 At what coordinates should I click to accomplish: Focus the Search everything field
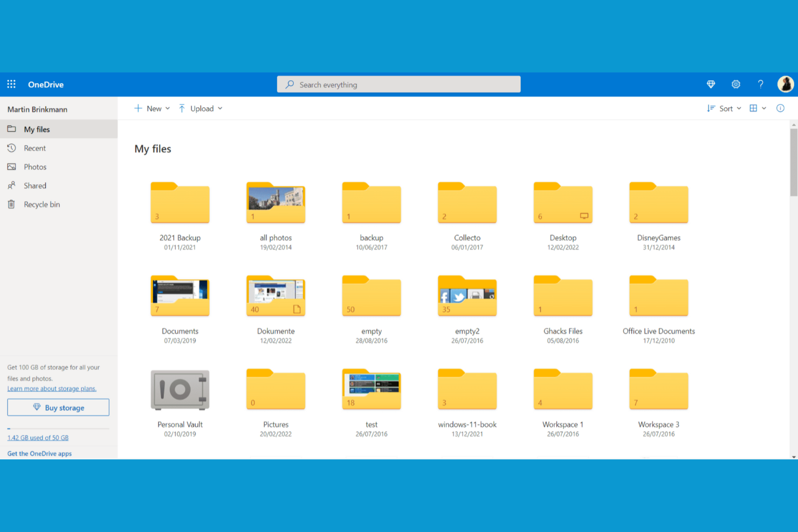point(398,85)
